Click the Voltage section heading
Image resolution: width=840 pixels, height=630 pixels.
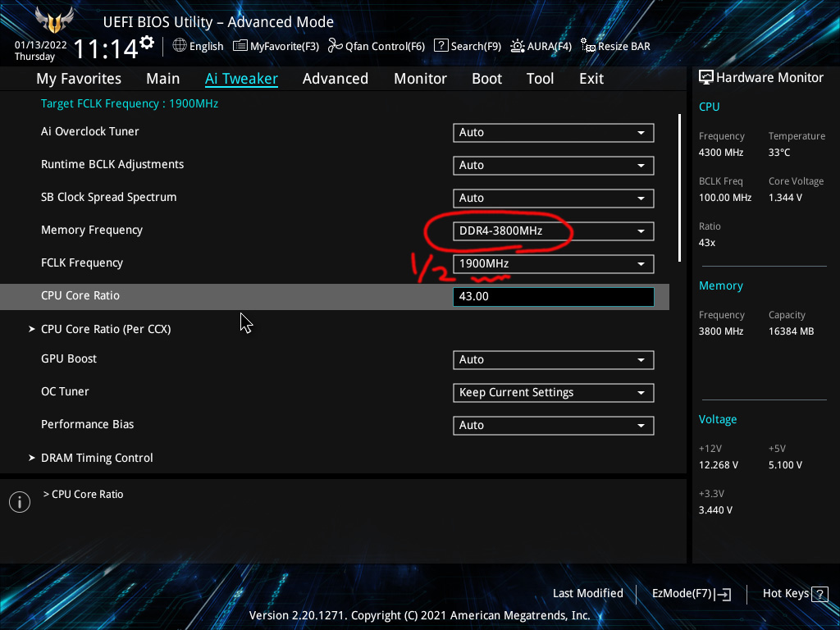(x=718, y=419)
